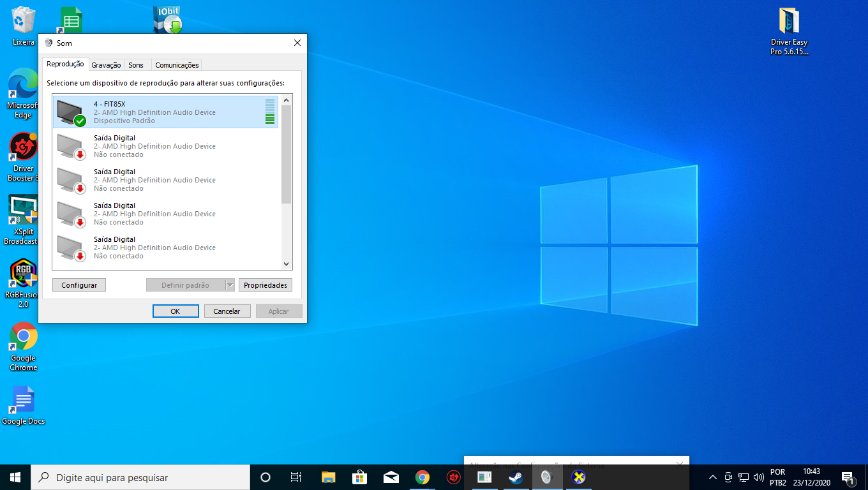This screenshot has height=490, width=868.
Task: Click the FIT85X green volume level meter
Action: click(270, 112)
